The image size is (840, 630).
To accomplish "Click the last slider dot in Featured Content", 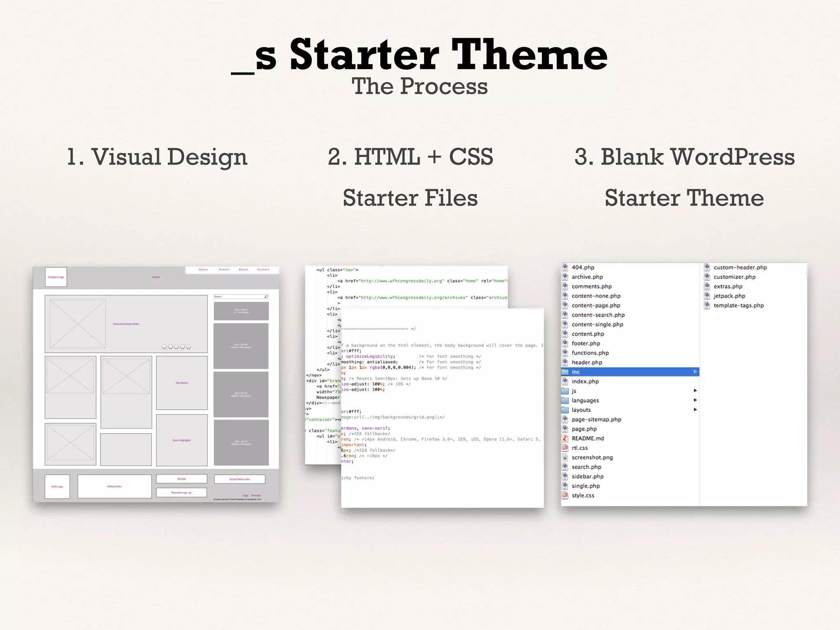I will [x=189, y=347].
